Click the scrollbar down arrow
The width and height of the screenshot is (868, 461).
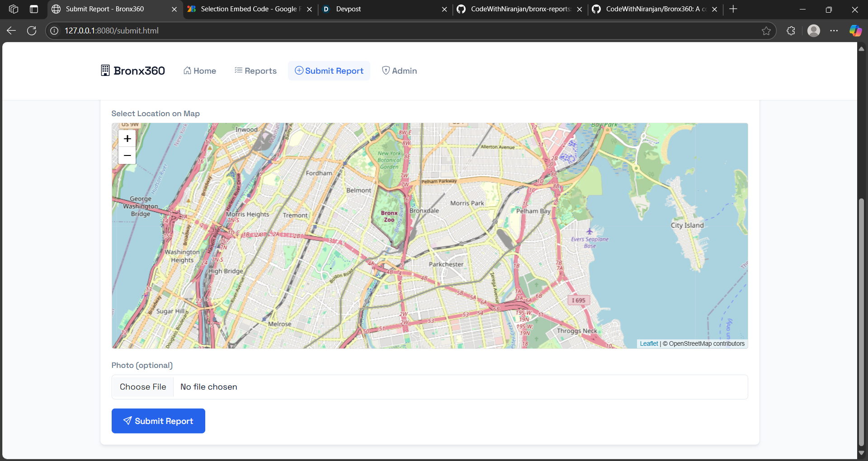[x=861, y=453]
